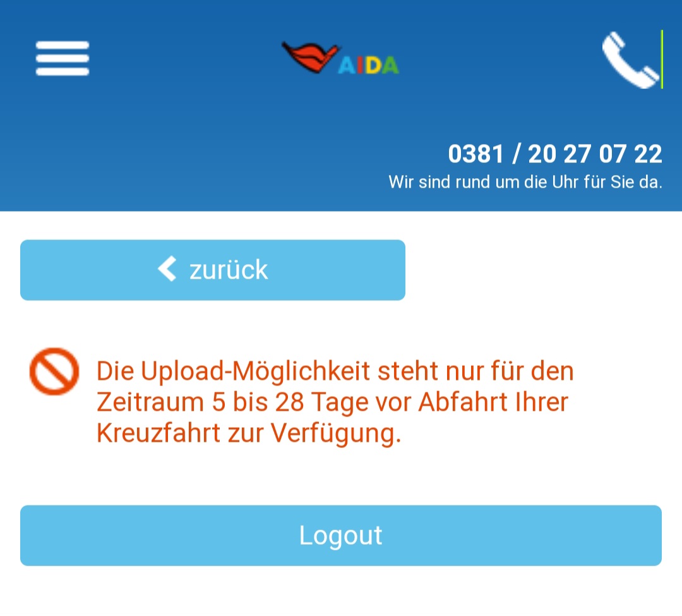Click the 'Kreuzfahrt zur Verfügung.' line
Viewport: 682px width, 616px height.
(249, 433)
